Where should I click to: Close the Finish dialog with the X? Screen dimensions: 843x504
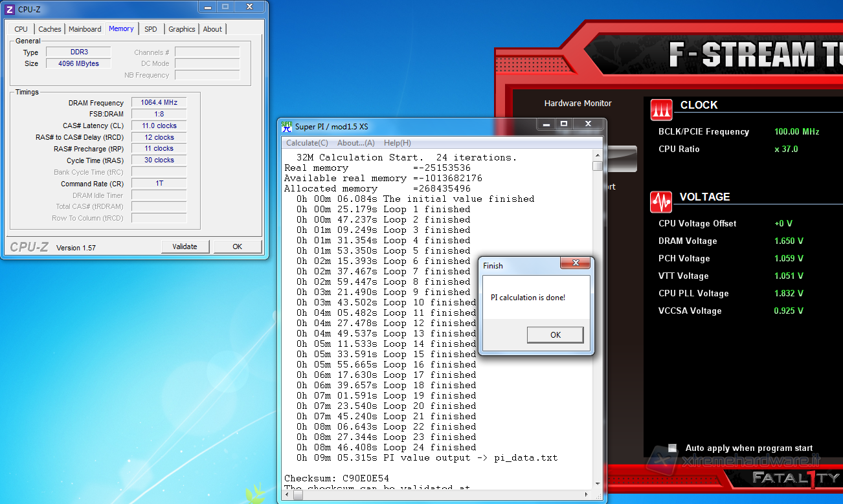pyautogui.click(x=574, y=263)
